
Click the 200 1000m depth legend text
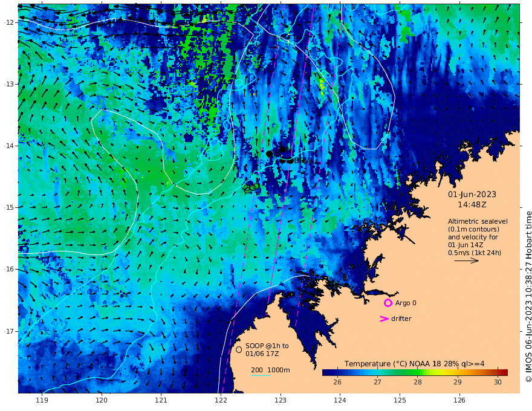click(270, 370)
